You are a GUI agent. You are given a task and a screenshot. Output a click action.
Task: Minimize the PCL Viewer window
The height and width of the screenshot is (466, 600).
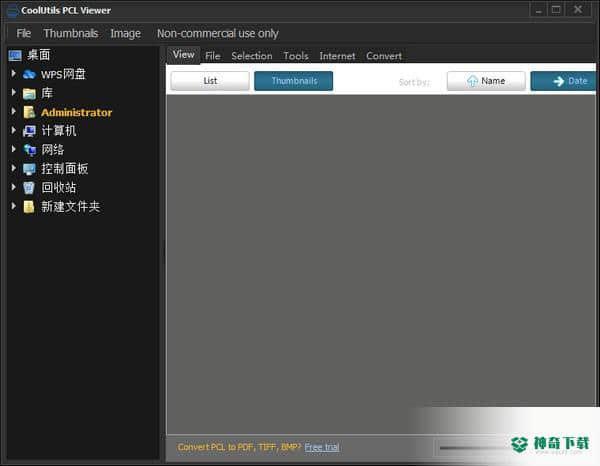coord(538,10)
